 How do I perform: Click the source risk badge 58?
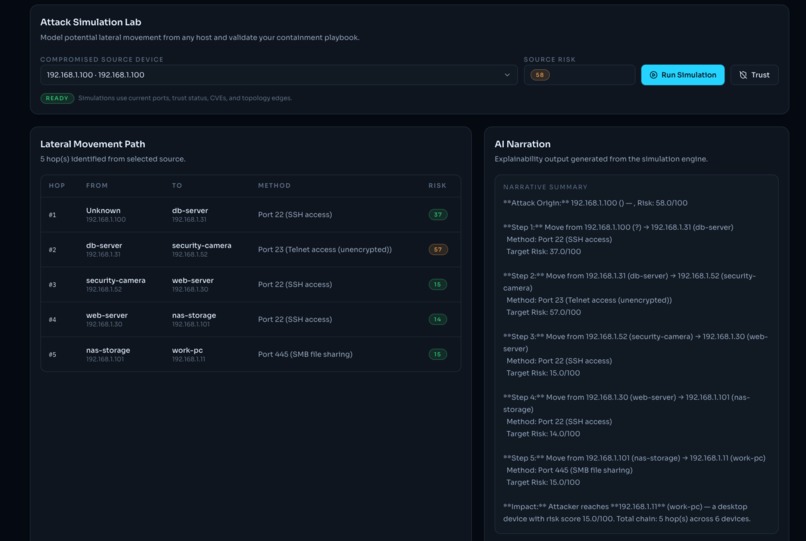(540, 75)
